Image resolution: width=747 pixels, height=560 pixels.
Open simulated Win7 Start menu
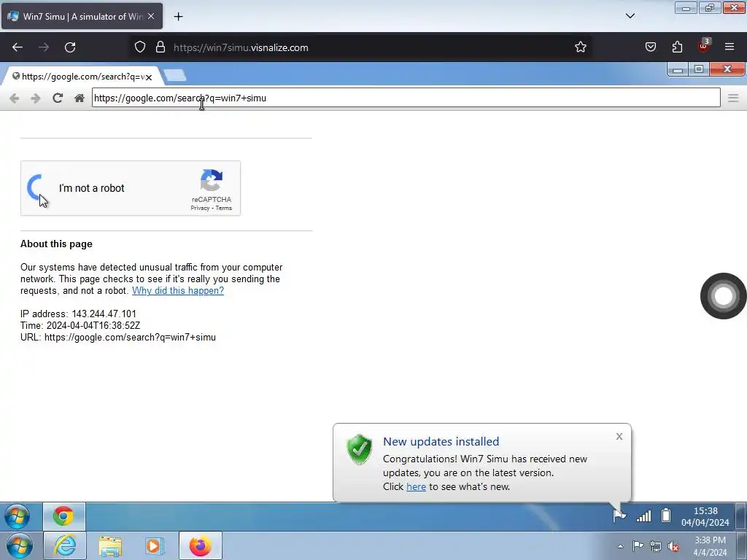point(17,516)
